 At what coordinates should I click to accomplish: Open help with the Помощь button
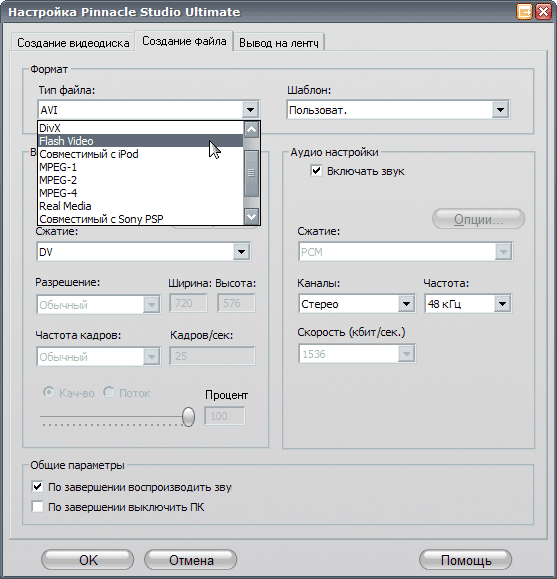coord(465,560)
